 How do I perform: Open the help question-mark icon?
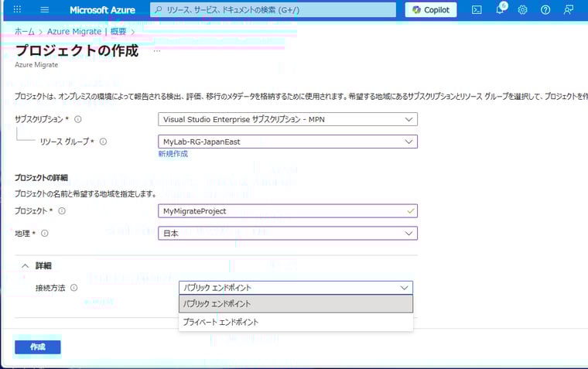[x=545, y=10]
